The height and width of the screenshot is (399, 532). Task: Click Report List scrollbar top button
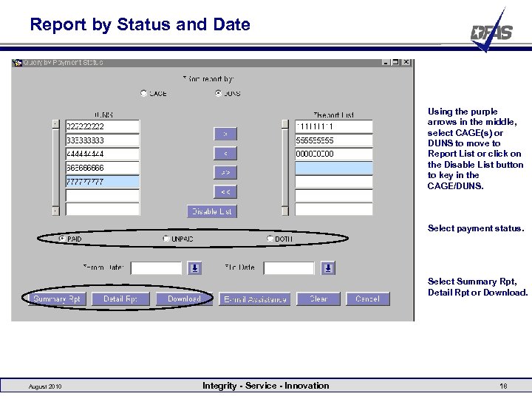pos(285,124)
